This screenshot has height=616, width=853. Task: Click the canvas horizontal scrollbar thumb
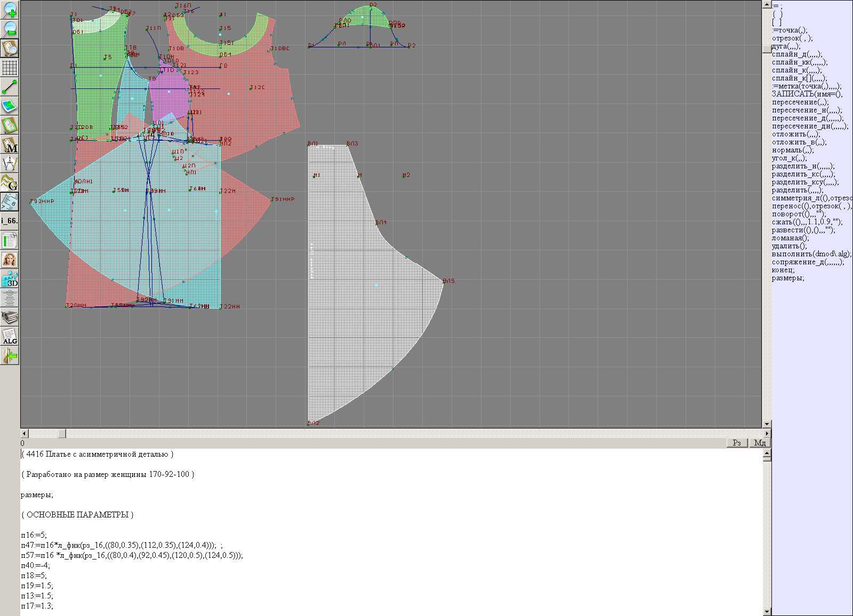coord(62,434)
